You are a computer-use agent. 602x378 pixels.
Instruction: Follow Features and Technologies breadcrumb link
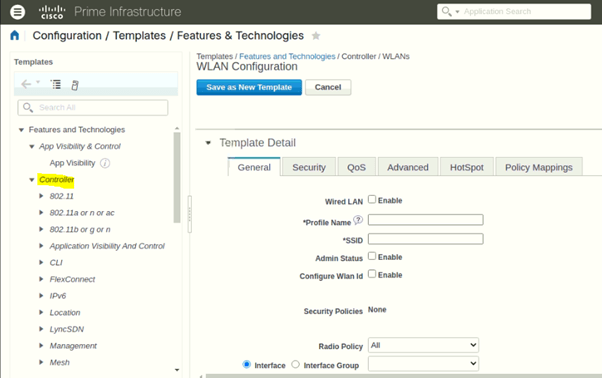[287, 56]
